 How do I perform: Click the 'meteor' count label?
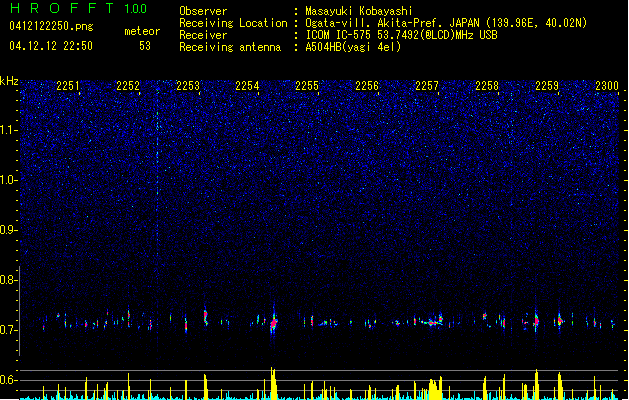click(142, 31)
